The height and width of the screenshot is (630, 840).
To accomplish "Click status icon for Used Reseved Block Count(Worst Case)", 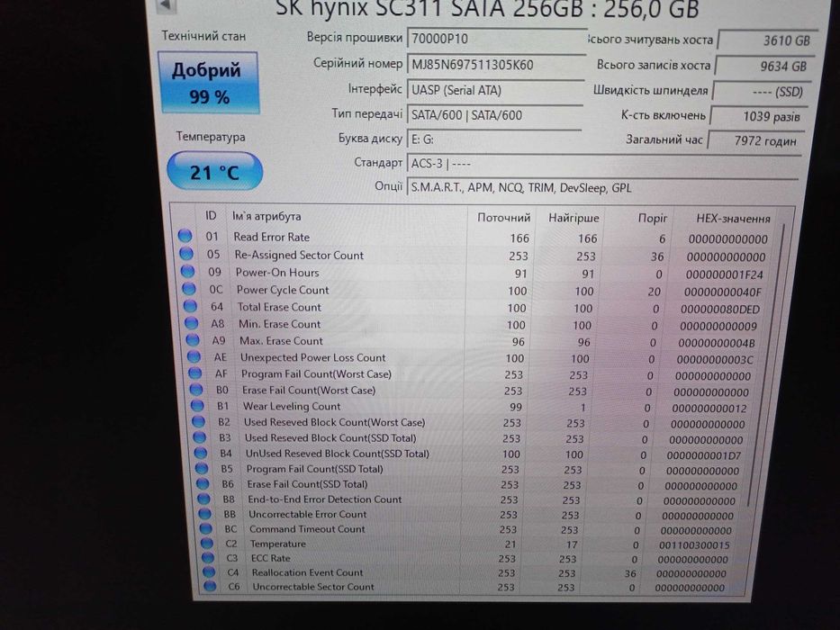I will pyautogui.click(x=198, y=421).
